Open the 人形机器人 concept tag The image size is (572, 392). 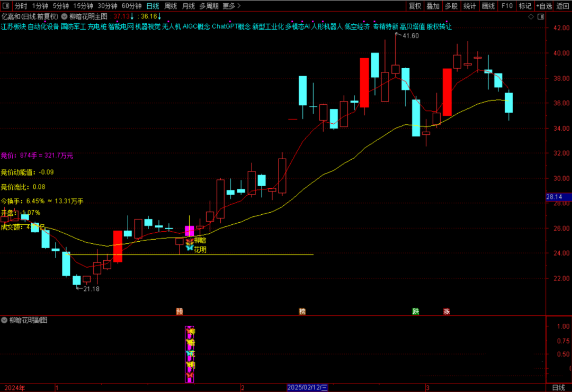pyautogui.click(x=327, y=26)
